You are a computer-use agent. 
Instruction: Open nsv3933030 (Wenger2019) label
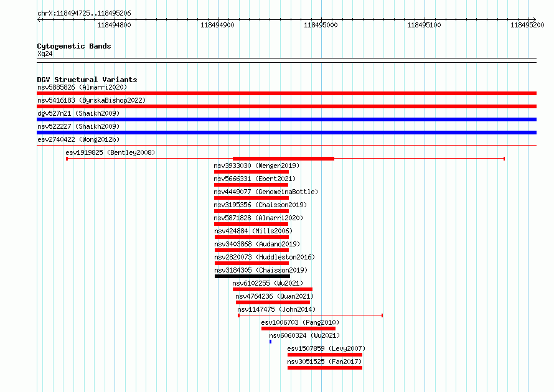coord(256,166)
